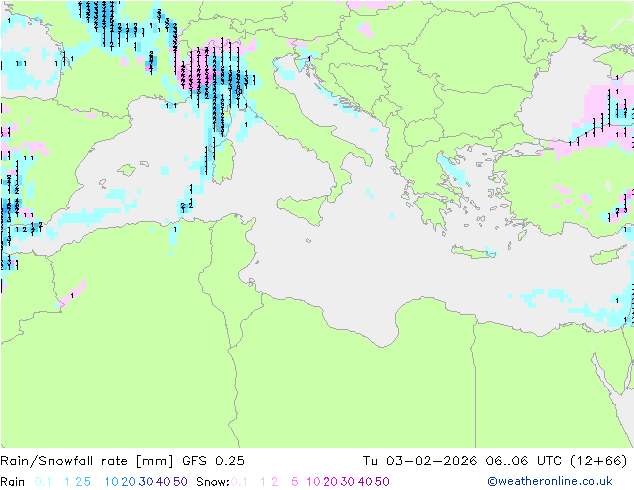Image resolution: width=634 pixels, height=490 pixels.
Task: Click the island of Crete on the map
Action: tap(473, 252)
